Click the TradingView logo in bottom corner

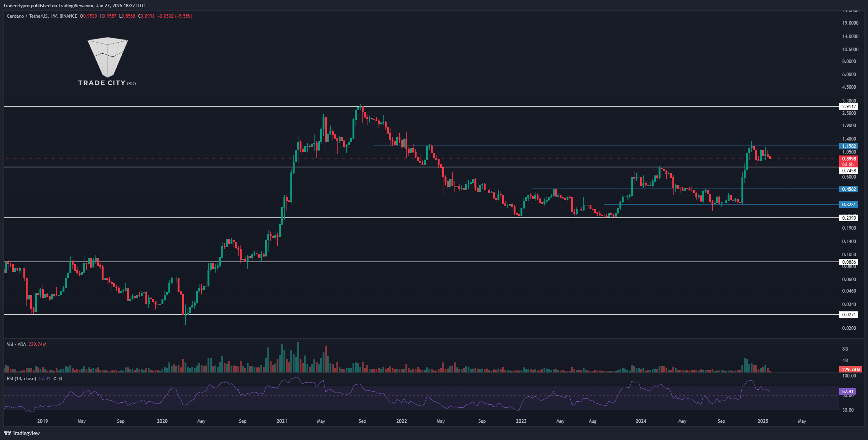point(22,433)
